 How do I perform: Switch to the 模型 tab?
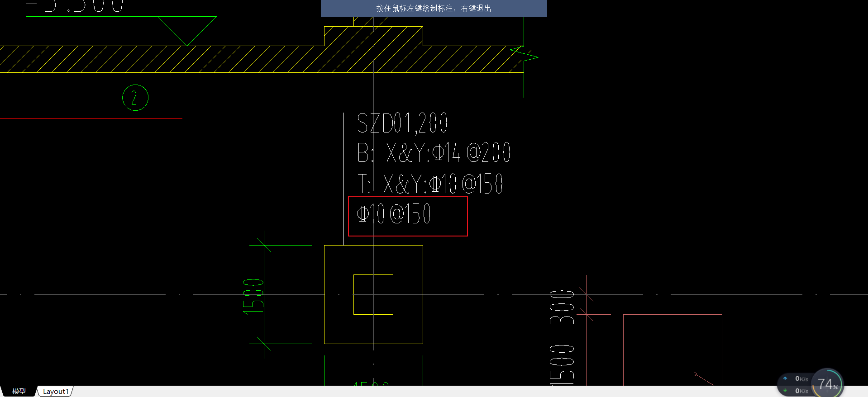click(x=19, y=391)
